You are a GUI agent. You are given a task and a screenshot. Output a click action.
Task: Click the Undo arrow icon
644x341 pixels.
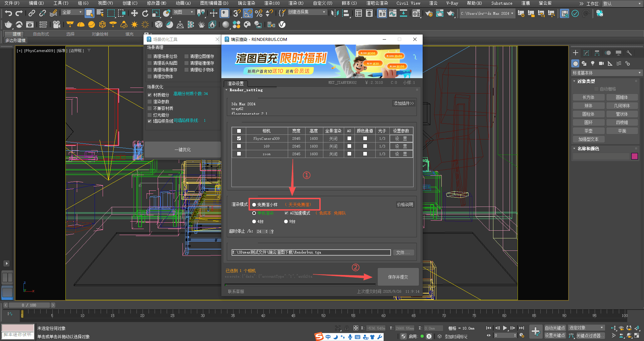point(8,13)
